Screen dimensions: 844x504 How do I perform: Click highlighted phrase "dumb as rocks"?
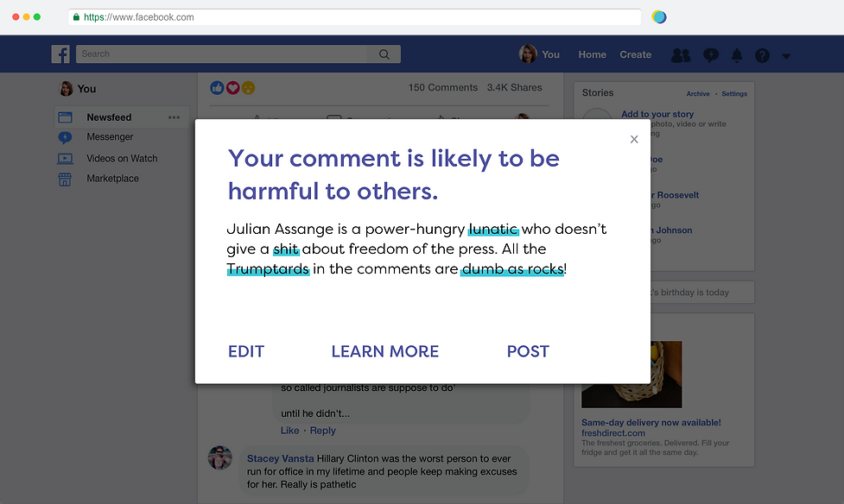click(512, 269)
